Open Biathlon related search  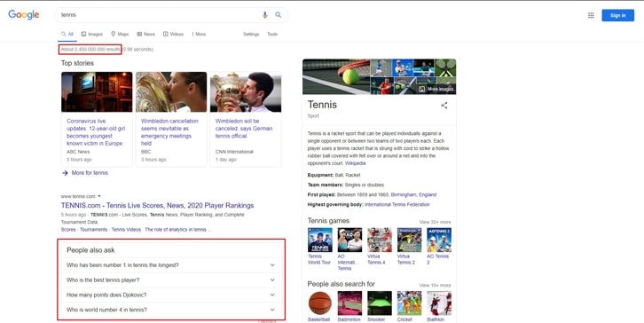[439, 306]
